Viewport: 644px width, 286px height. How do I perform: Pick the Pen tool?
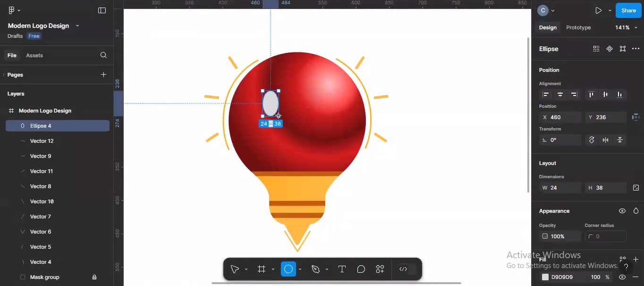point(315,269)
